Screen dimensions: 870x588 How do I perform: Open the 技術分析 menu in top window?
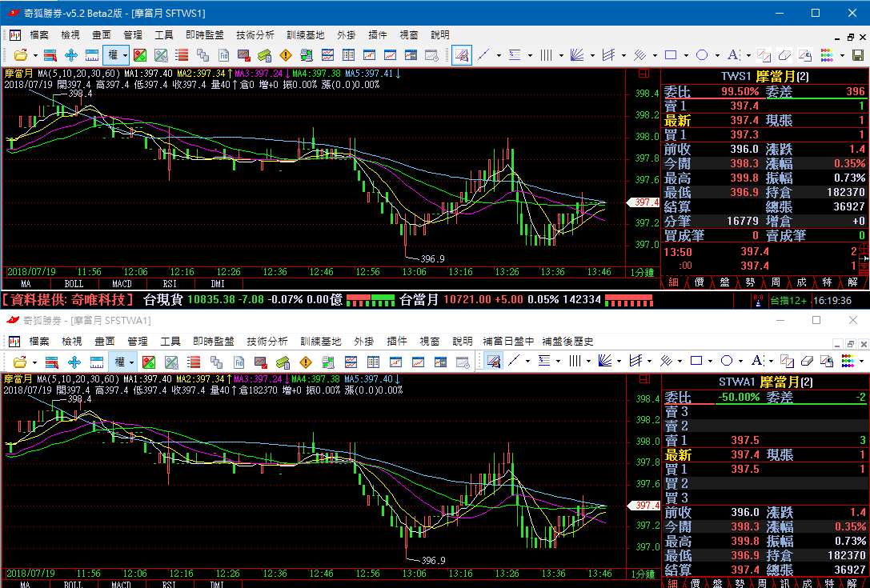tap(255, 35)
